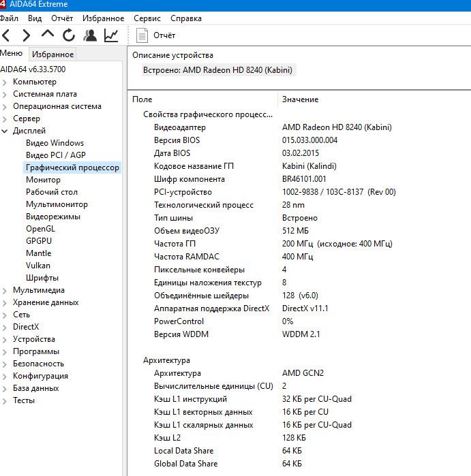Select the Vulkan tree item
The image size is (471, 476).
tap(38, 266)
